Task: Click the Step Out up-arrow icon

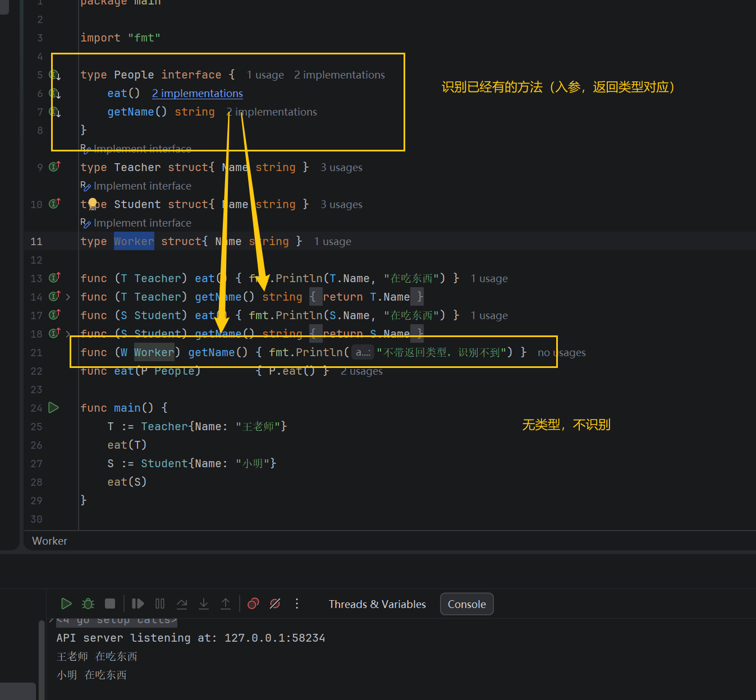Action: pos(226,604)
